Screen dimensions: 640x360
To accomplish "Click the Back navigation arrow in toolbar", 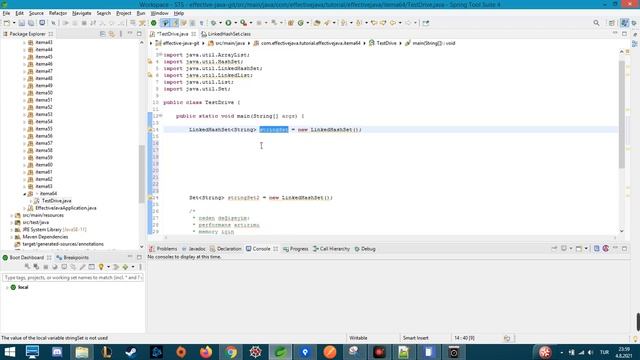I will pos(393,23).
